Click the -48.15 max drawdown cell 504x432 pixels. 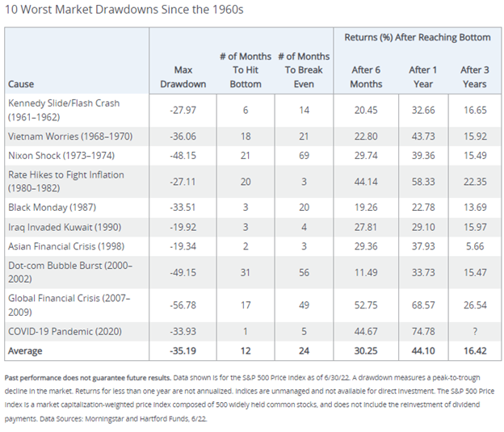183,156
